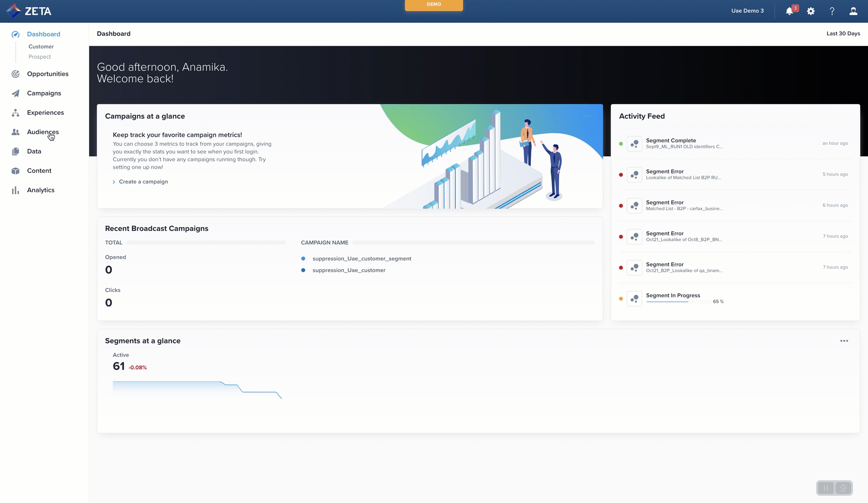Navigate to Campaigns in the sidebar
The image size is (868, 503).
(44, 93)
